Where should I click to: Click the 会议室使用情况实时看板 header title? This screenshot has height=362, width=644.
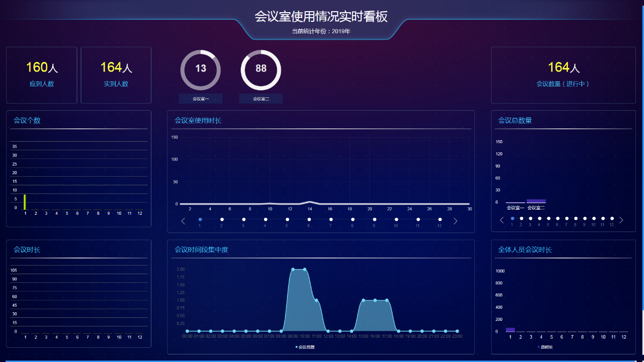click(x=321, y=17)
